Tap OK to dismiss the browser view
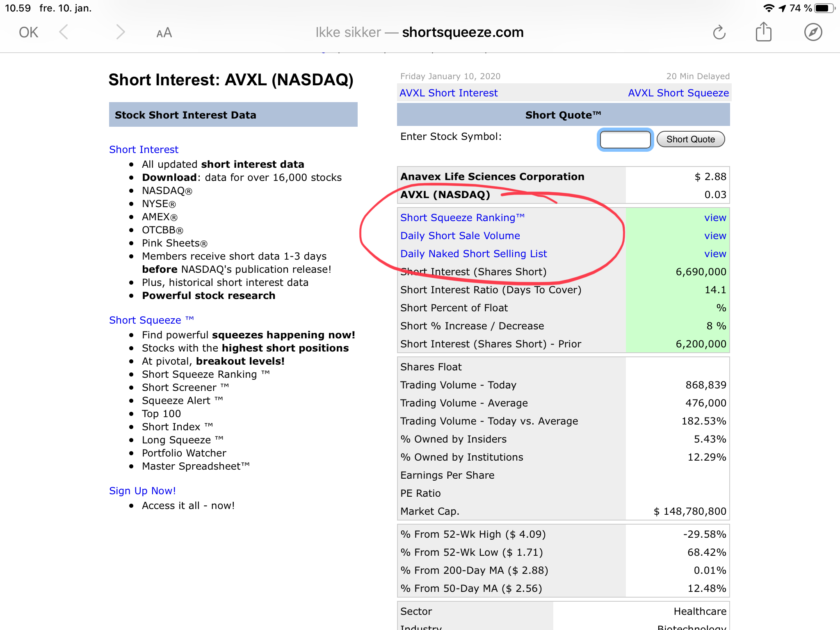This screenshot has width=840, height=630. (28, 32)
